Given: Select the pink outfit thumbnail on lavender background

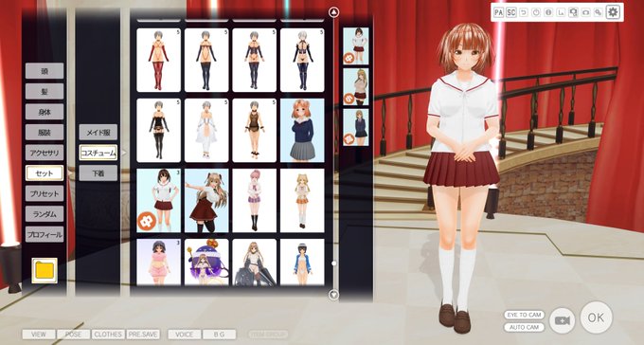Looking at the screenshot, I should click(158, 262).
